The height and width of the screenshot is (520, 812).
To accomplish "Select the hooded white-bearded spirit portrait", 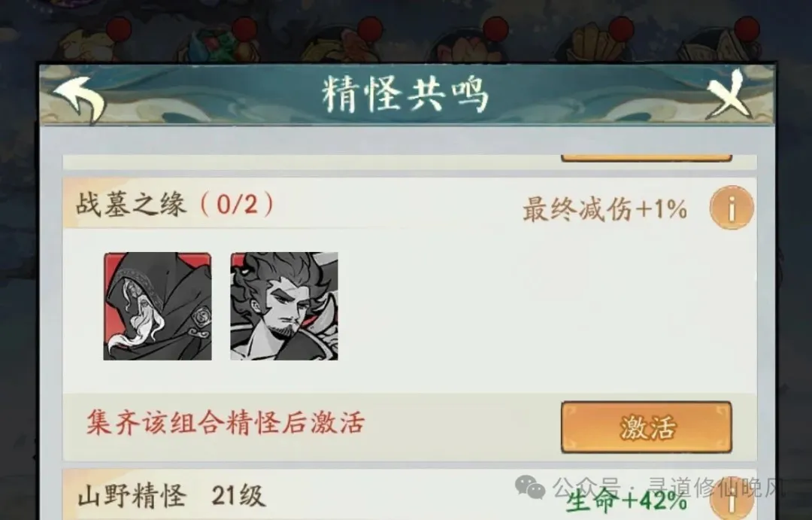I will pos(157,306).
